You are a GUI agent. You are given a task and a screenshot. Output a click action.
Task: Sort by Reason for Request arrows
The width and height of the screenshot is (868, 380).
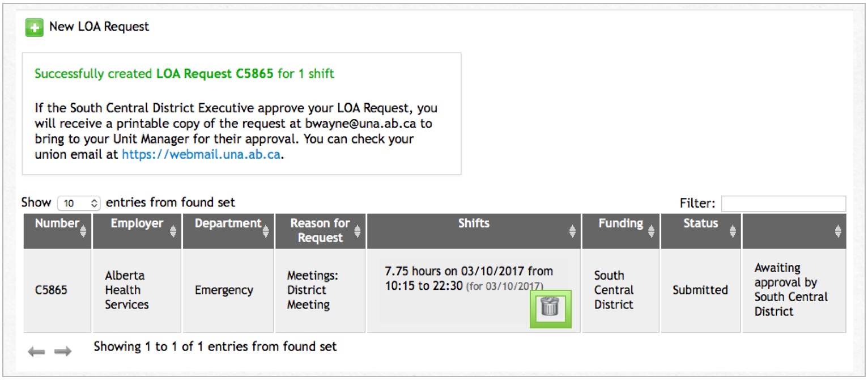[358, 231]
